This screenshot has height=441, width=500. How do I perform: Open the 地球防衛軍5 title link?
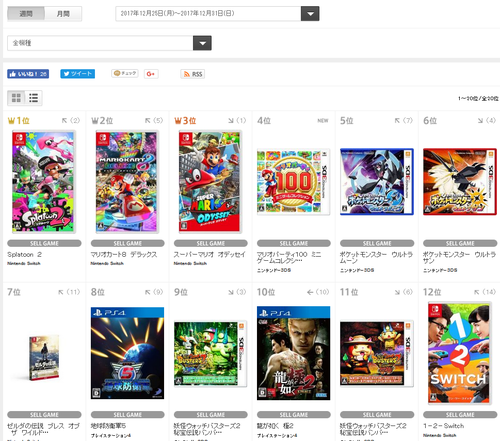click(108, 426)
